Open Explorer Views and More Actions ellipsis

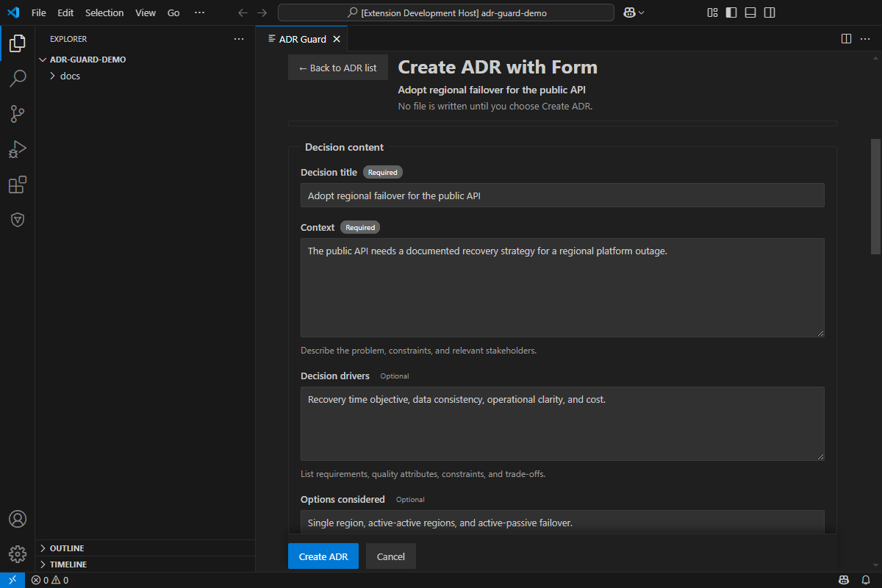click(239, 39)
